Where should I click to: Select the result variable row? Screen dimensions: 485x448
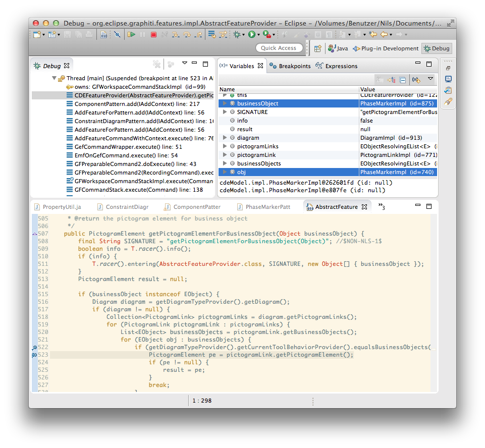pyautogui.click(x=328, y=129)
